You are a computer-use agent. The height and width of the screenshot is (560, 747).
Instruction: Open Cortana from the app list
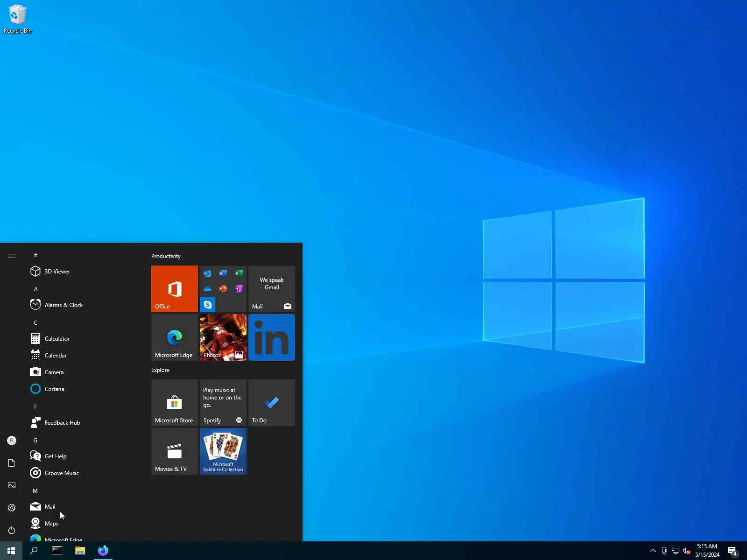[84, 389]
